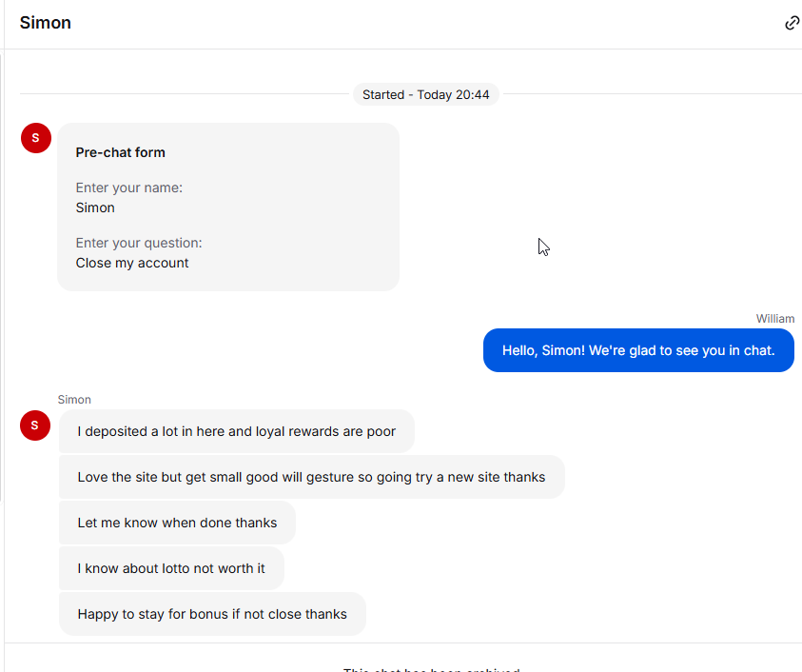802x672 pixels.
Task: Click the Pre-chat form heading
Action: (x=120, y=152)
